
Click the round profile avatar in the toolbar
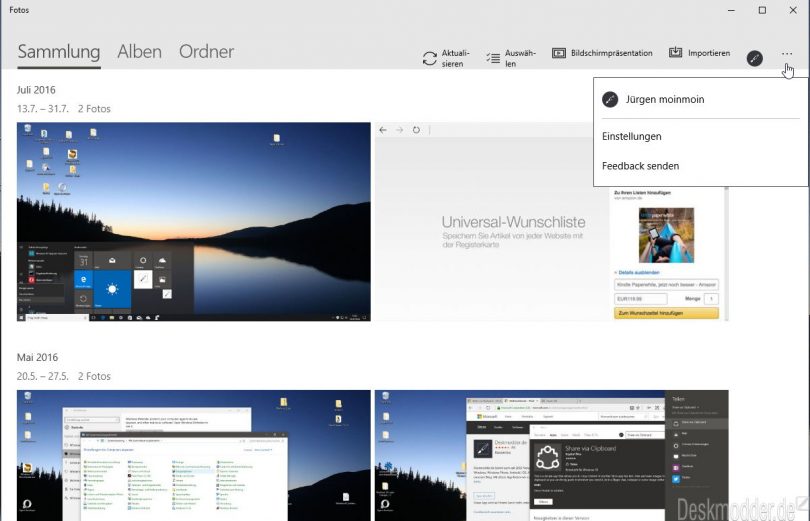click(755, 58)
